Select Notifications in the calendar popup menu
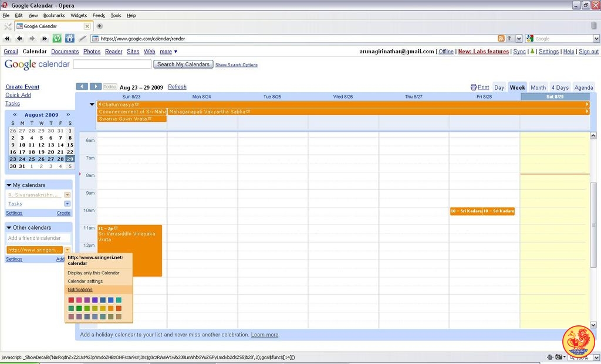The width and height of the screenshot is (601, 364). (x=80, y=290)
